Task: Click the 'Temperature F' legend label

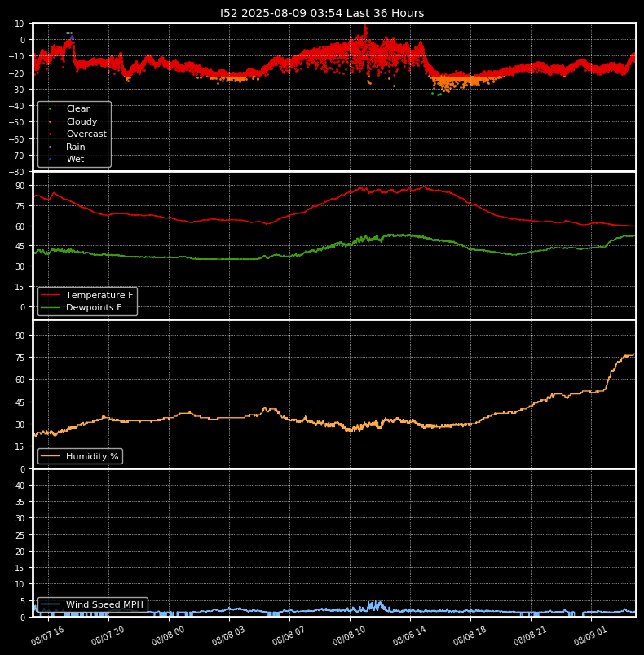Action: [x=99, y=295]
